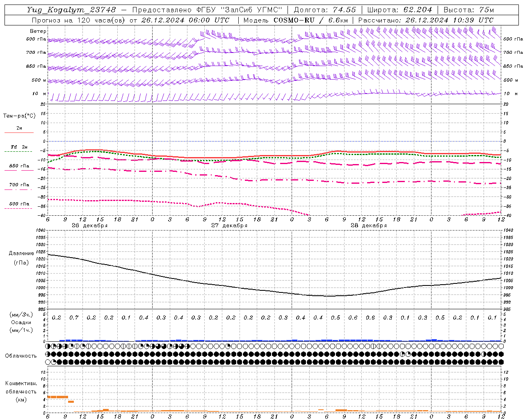
Task: Click the Td 2м legend label
Action: point(19,147)
